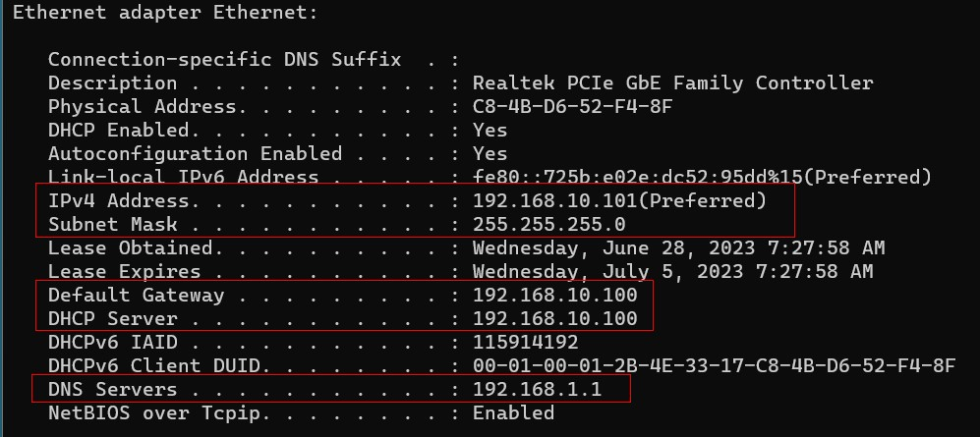Click the NetBIOS over Tcpip Enabled value
Screen dimensions: 980x437
tap(513, 412)
